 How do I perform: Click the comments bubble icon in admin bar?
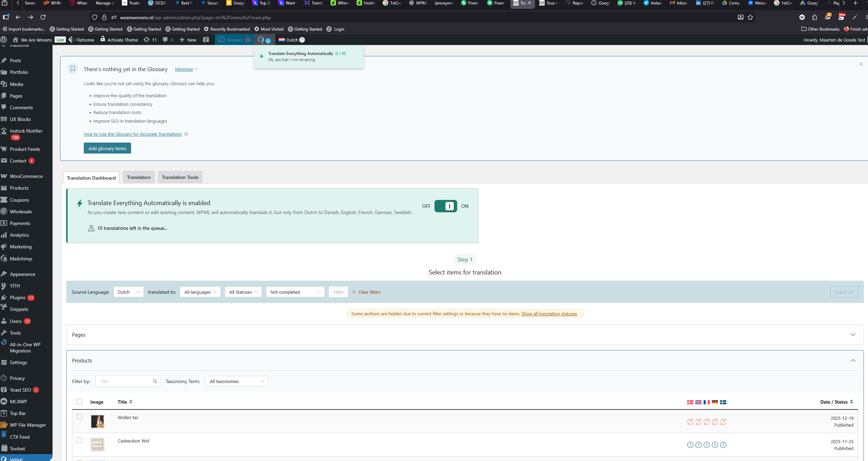(165, 40)
